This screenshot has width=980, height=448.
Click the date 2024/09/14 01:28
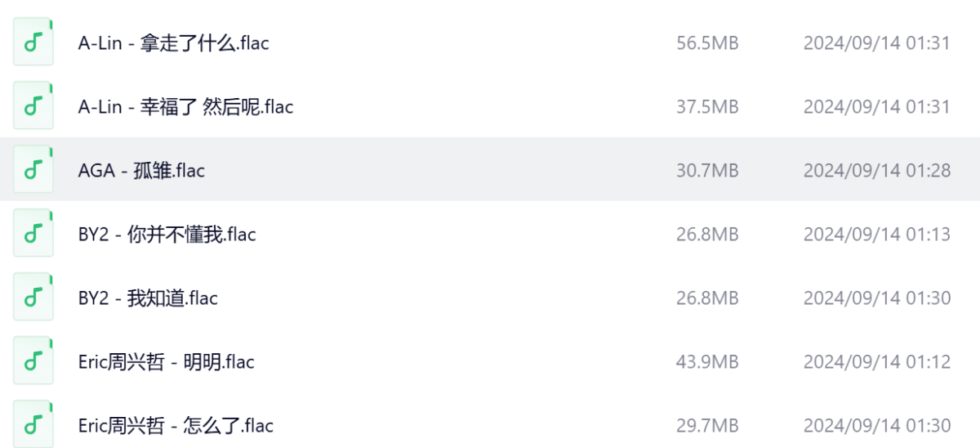[876, 171]
